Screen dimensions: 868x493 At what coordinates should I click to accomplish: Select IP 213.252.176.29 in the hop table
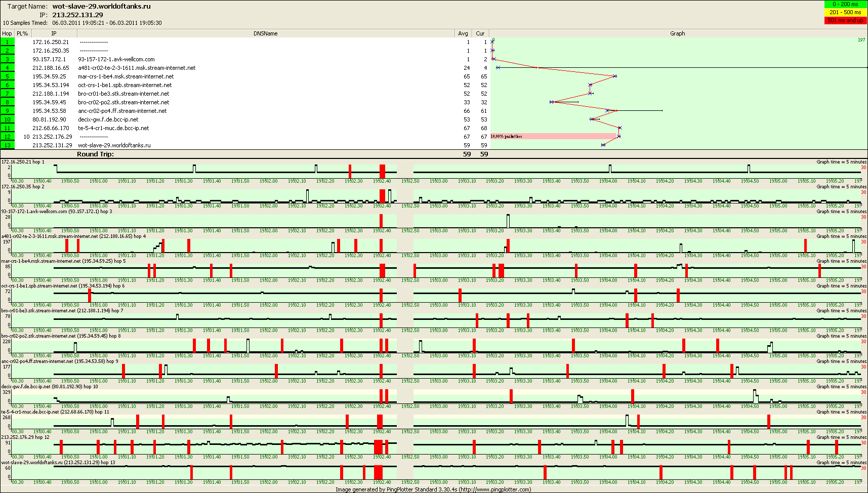(x=52, y=137)
